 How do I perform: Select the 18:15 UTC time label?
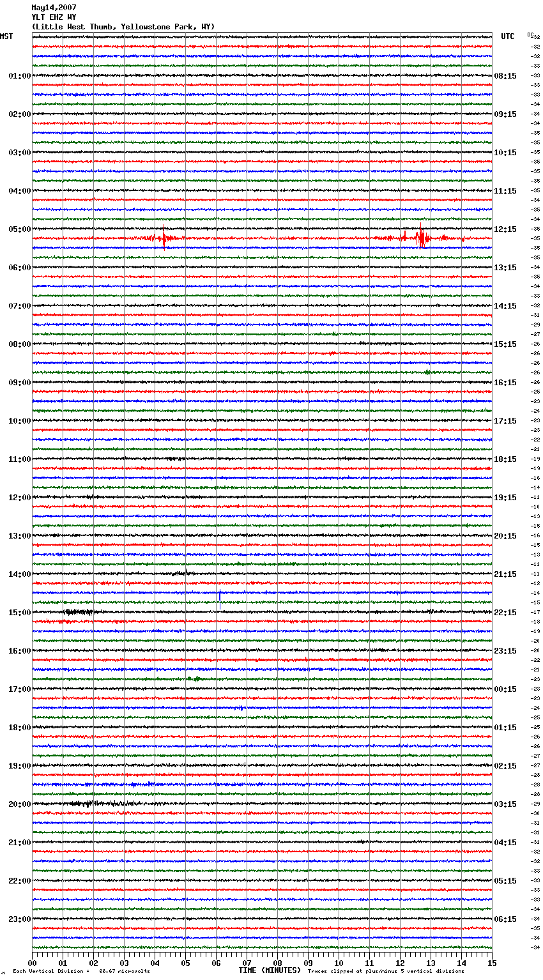[505, 459]
